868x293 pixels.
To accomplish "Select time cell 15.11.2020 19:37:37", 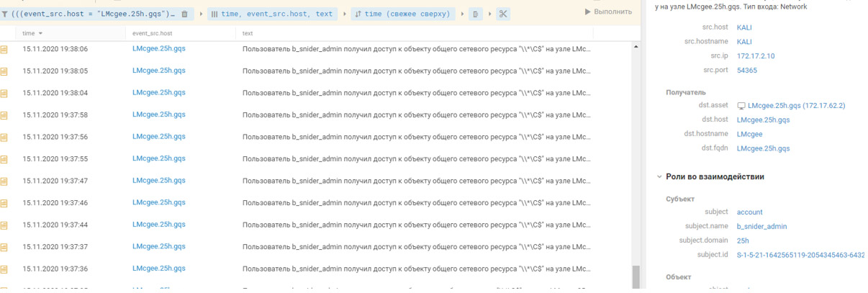I will pyautogui.click(x=55, y=247).
